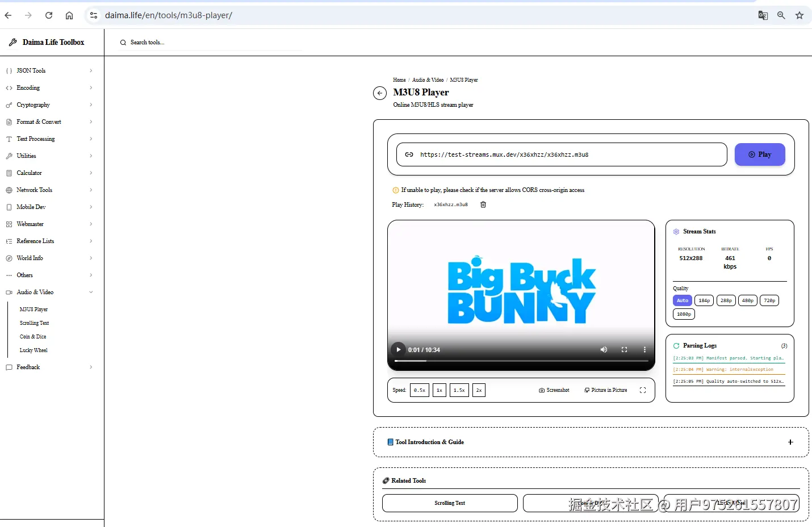Expand the World Info category
The width and height of the screenshot is (812, 527).
tap(49, 258)
